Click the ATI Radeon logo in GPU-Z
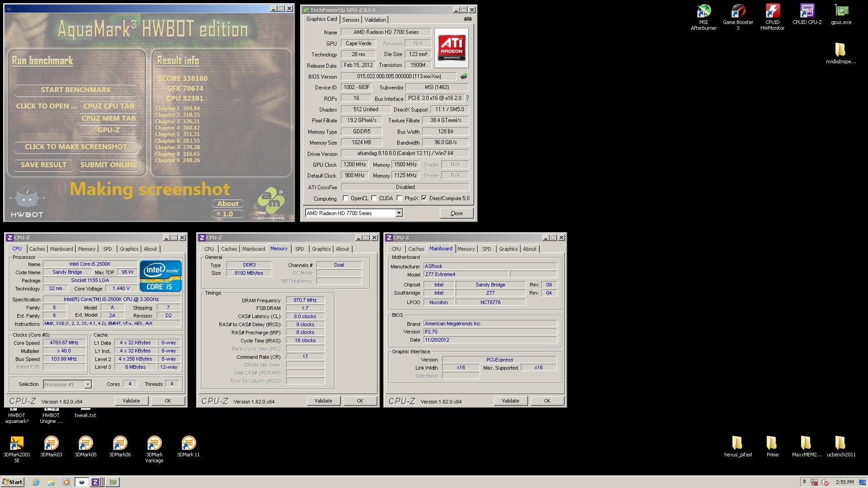This screenshot has width=868, height=488. [452, 48]
